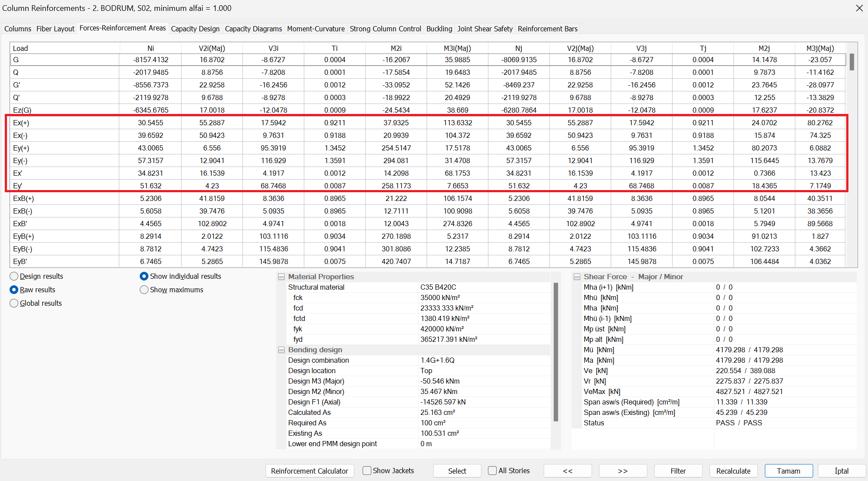868x481 pixels.
Task: Select the Design results radio button
Action: point(14,277)
